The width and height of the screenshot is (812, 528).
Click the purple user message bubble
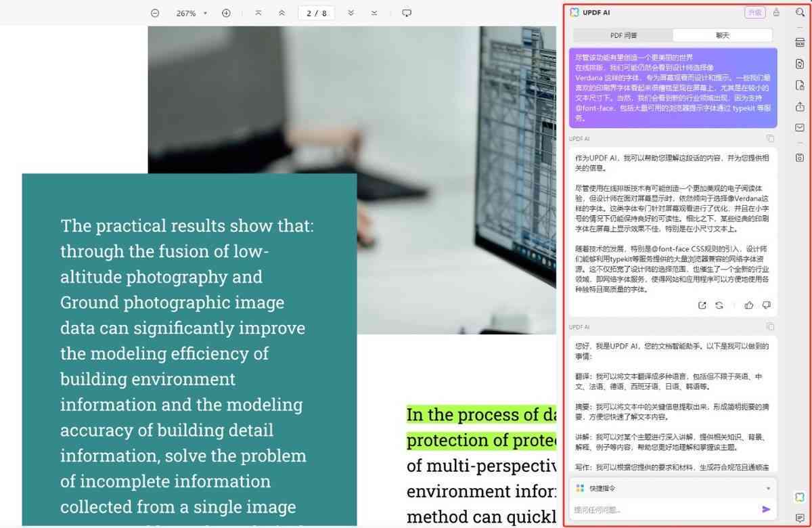[x=673, y=87]
